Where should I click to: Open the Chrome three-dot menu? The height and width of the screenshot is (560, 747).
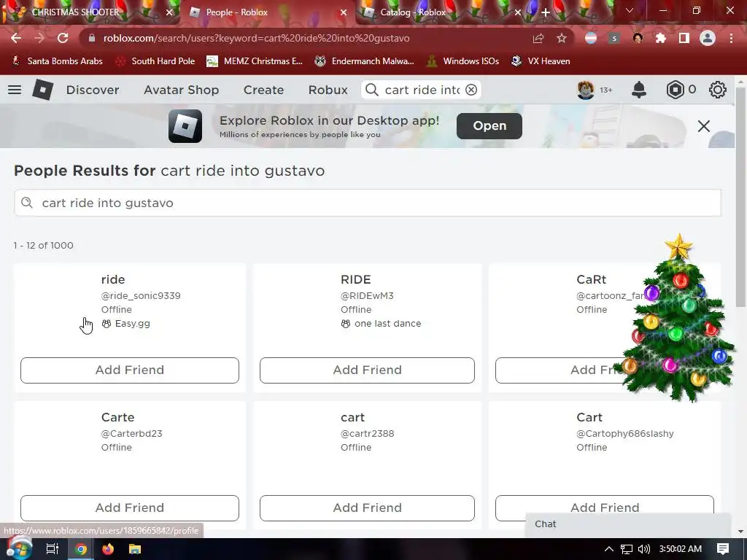[x=731, y=38]
